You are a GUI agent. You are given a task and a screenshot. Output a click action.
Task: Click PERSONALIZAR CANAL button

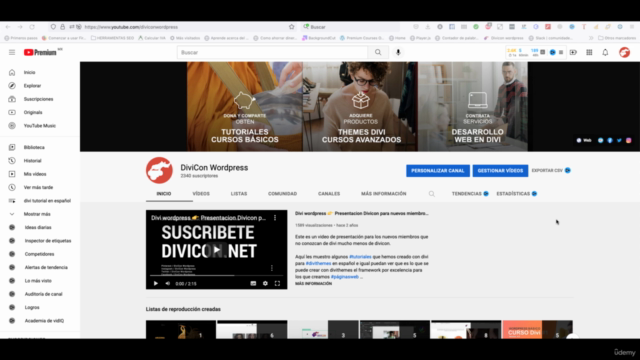click(x=438, y=171)
